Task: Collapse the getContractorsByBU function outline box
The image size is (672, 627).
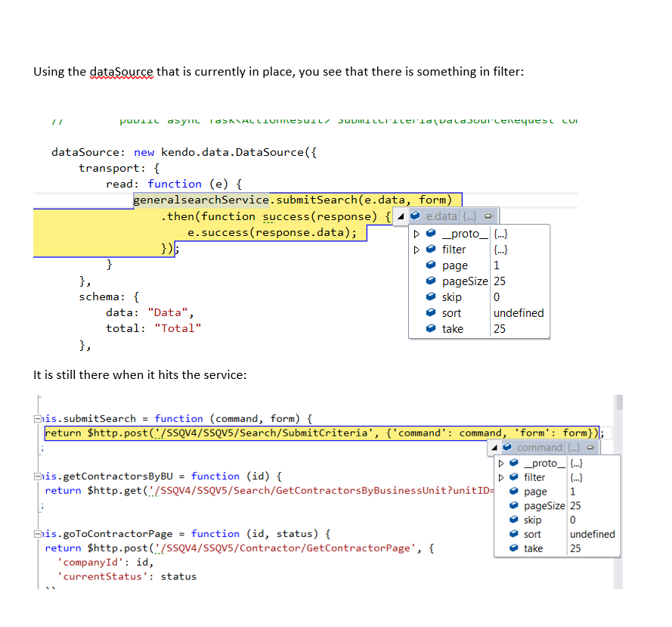Action: [x=38, y=476]
